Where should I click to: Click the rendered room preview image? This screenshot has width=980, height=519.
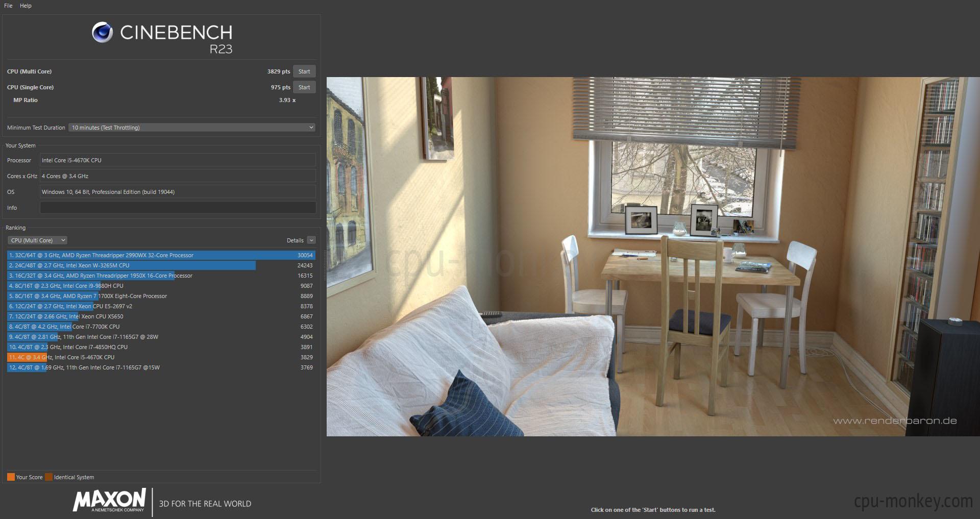(x=653, y=257)
